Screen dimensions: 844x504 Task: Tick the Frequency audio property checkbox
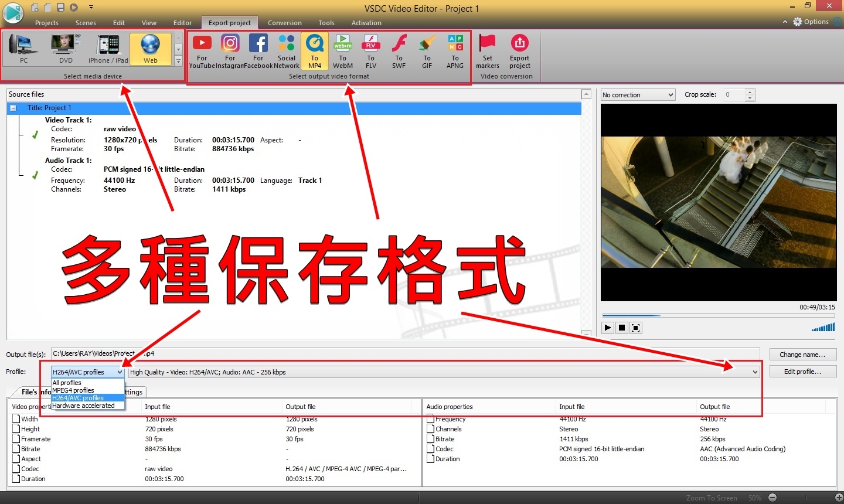(x=431, y=419)
